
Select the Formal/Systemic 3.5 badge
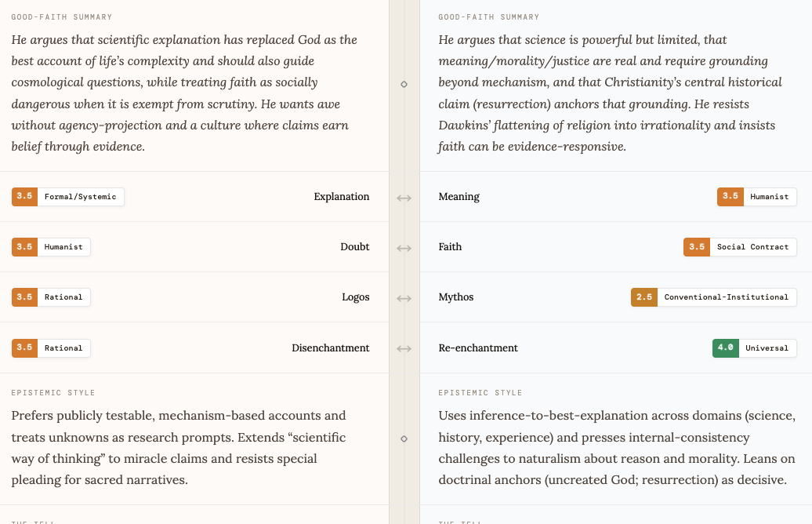(x=68, y=197)
